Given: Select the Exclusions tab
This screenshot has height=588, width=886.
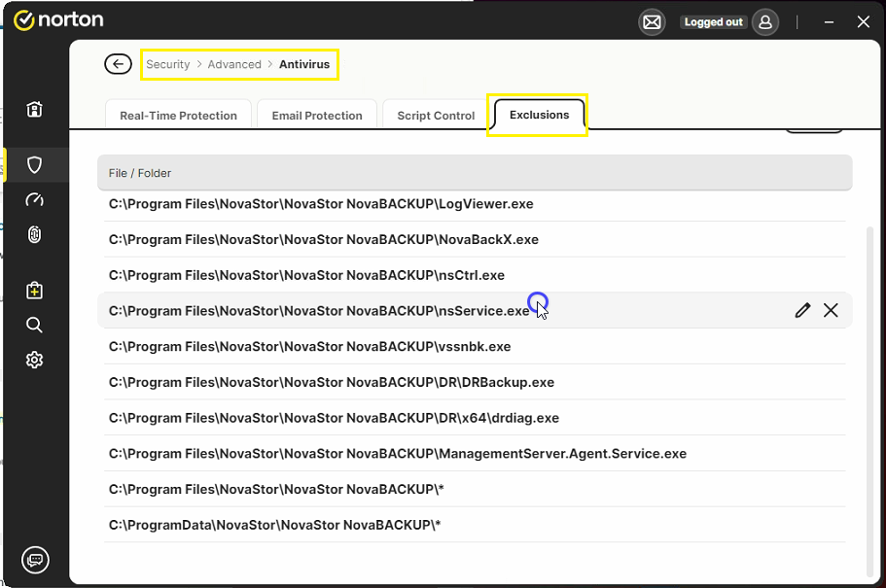Looking at the screenshot, I should (539, 115).
